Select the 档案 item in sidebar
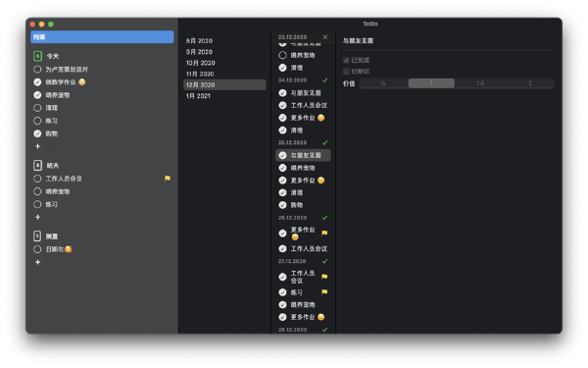This screenshot has height=368, width=588. pyautogui.click(x=102, y=37)
